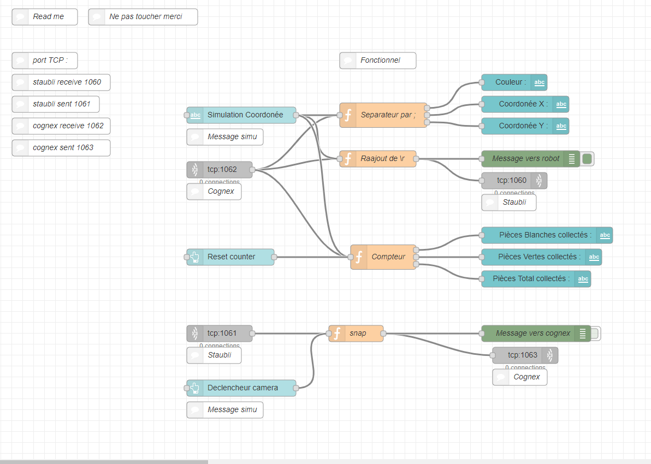Click the Couleur text node abc icon
This screenshot has height=464, width=651.
[539, 83]
